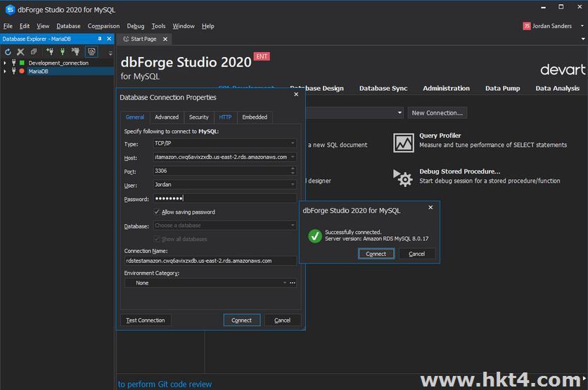Select the Development_connection entry

[x=58, y=63]
